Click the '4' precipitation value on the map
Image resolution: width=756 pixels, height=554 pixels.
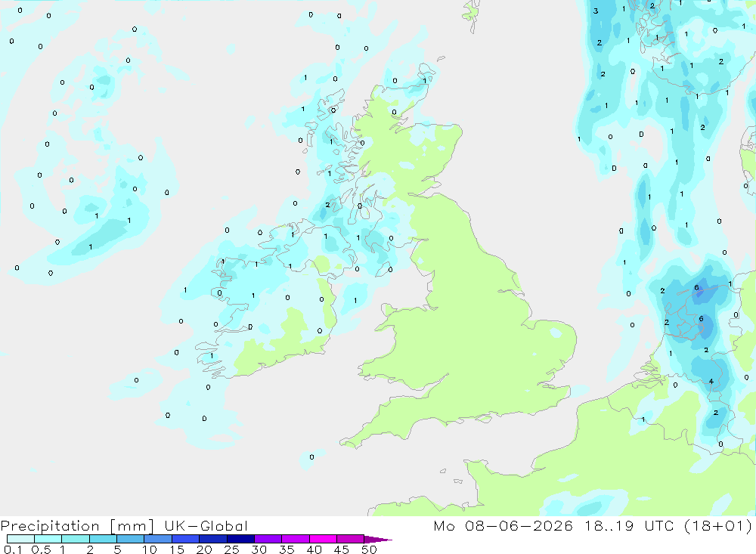(x=711, y=382)
